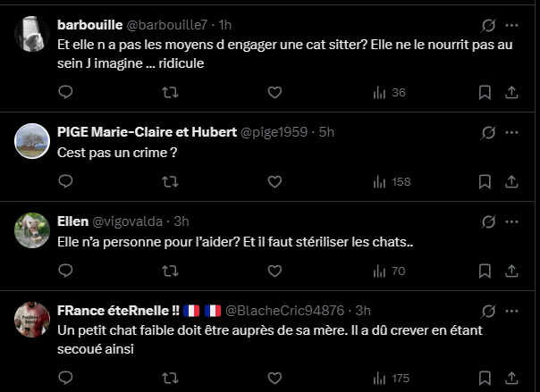The image size is (540, 392).
Task: Bookmark Ellen's tweet
Action: (x=484, y=271)
